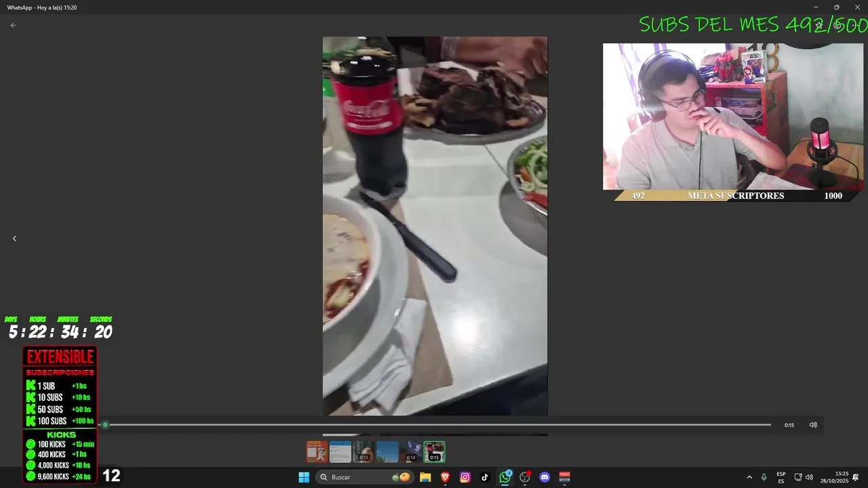Launch Brave browser from the taskbar
This screenshot has height=488, width=868.
pyautogui.click(x=446, y=477)
